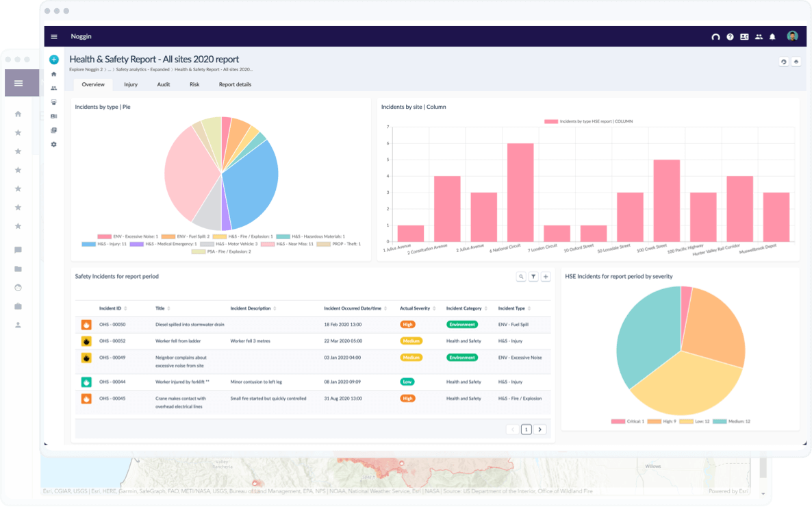The height and width of the screenshot is (507, 812).
Task: Open the help icon in the top bar
Action: coord(731,36)
